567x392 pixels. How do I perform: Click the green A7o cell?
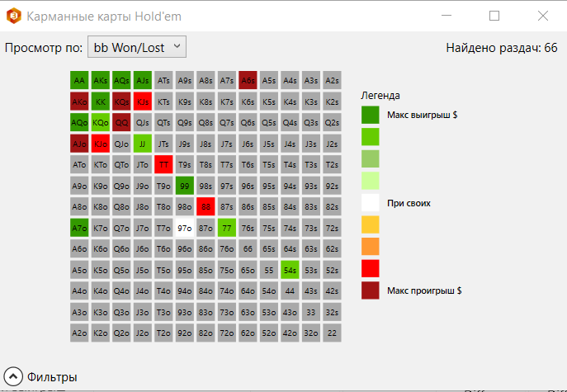[79, 228]
